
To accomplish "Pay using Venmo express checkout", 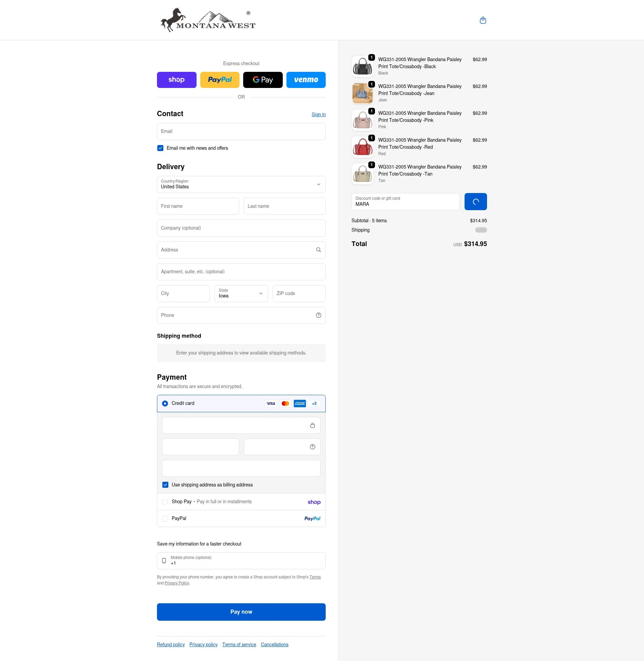I will [306, 80].
